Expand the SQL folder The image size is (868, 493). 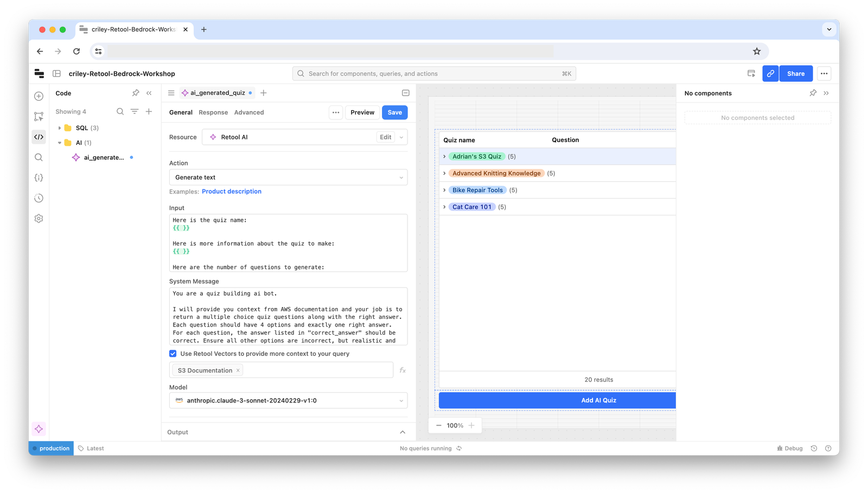pos(60,128)
